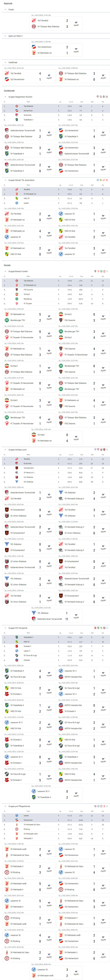This screenshot has height=980, width=110.
Task: Click TuS Tensfeld logo in the Finale match
Action: (34, 21)
